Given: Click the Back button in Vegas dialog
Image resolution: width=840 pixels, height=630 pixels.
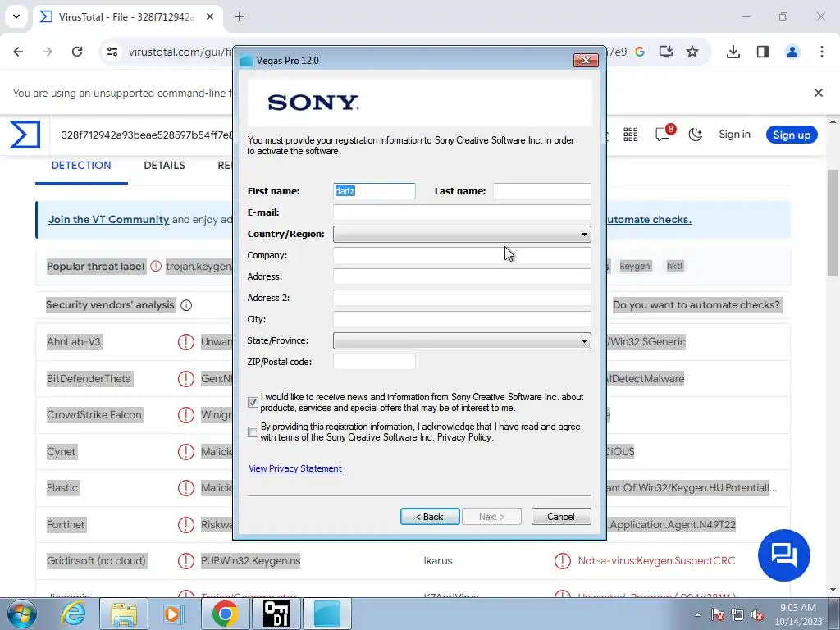Looking at the screenshot, I should tap(430, 517).
